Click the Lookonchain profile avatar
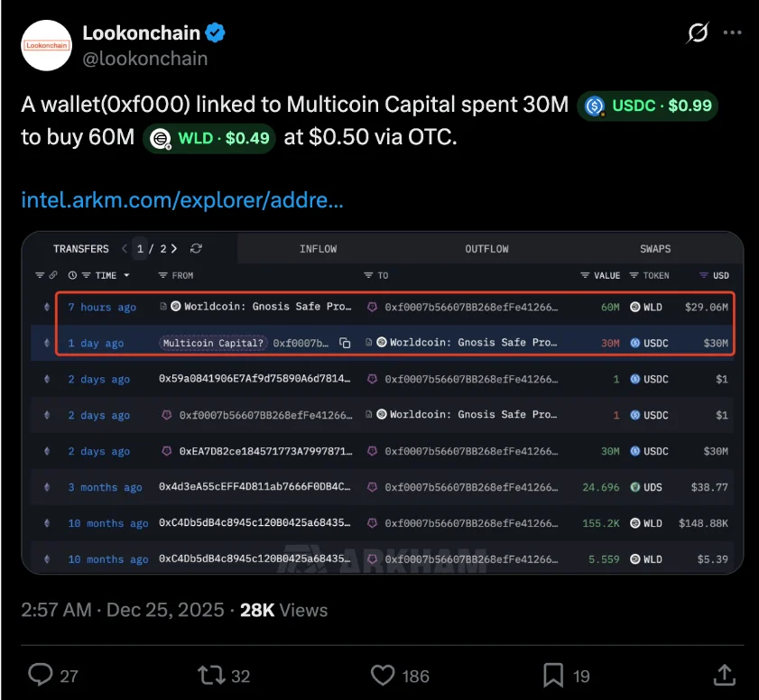 click(46, 45)
